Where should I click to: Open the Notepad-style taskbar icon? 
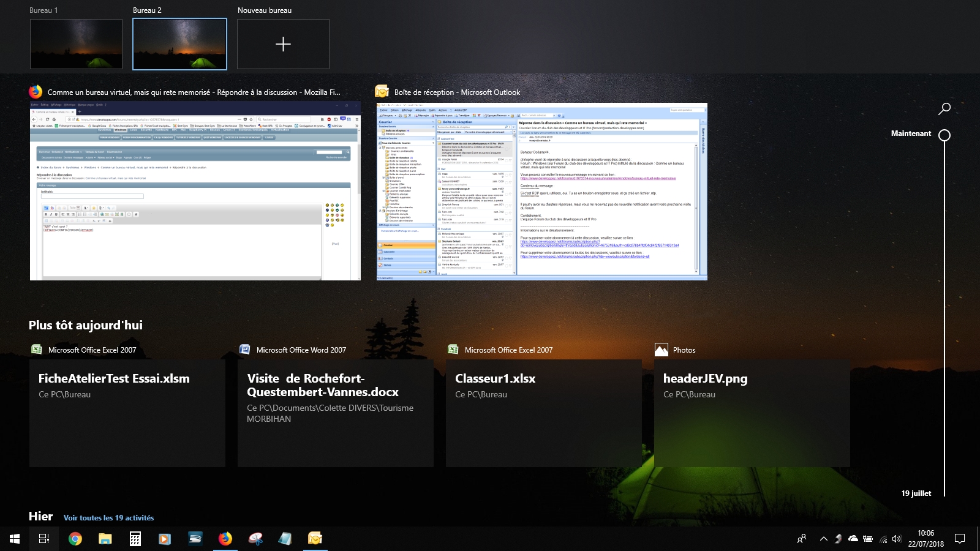pyautogui.click(x=285, y=539)
